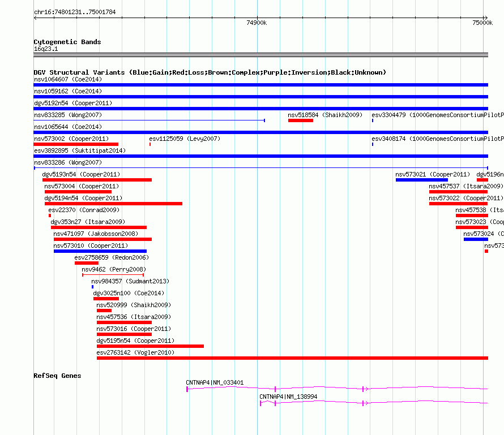This screenshot has width=504, height=435.
Task: Click the left arrow of the ruler
Action: point(35,18)
